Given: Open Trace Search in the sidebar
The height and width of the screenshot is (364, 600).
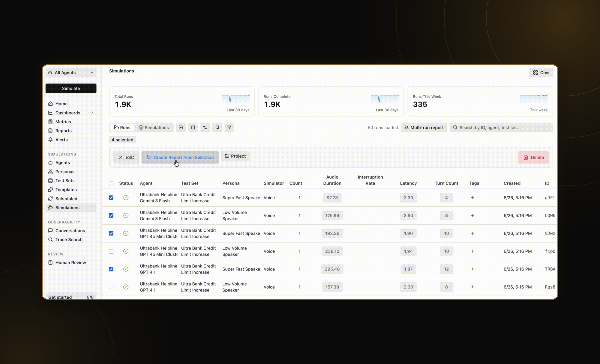Looking at the screenshot, I should (x=71, y=239).
